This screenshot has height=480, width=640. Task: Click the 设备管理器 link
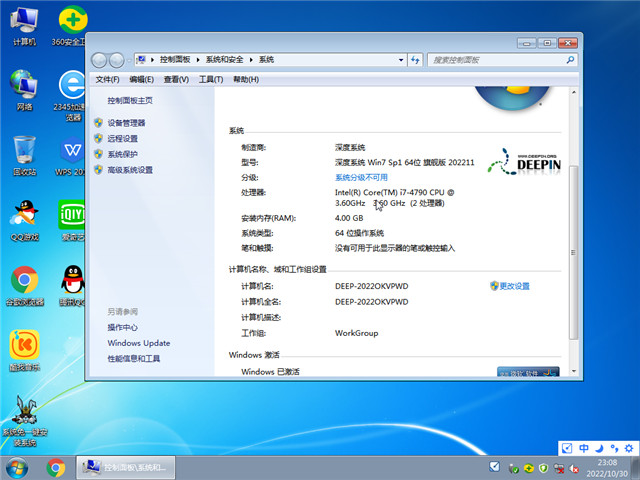pos(126,123)
